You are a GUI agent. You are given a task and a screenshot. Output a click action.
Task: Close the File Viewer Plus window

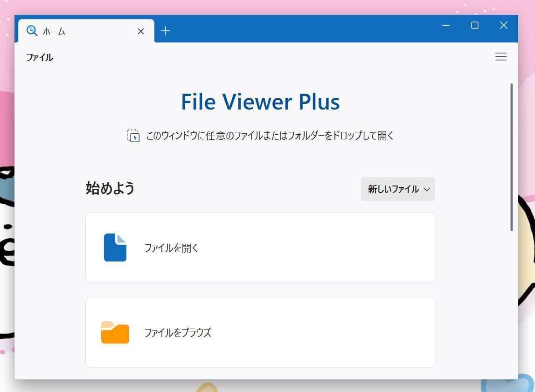coord(504,25)
